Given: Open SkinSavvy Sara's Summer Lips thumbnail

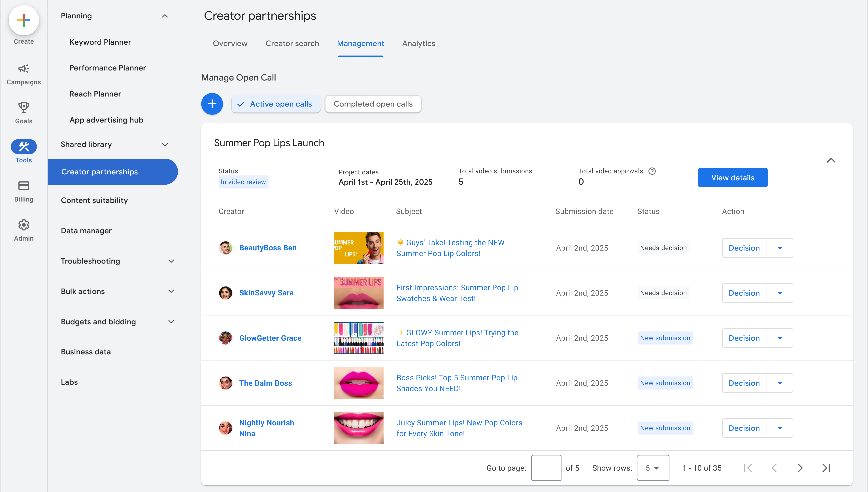Looking at the screenshot, I should [358, 293].
